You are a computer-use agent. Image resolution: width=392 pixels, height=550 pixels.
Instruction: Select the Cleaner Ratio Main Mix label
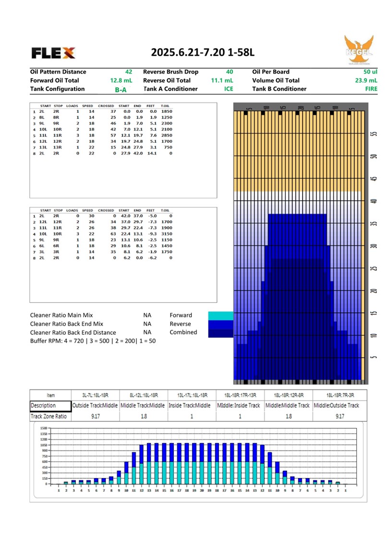[61, 315]
